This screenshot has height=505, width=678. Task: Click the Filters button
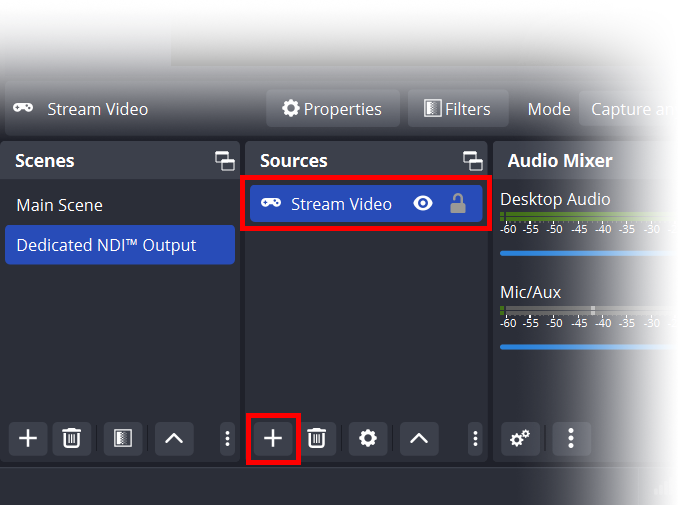tap(457, 109)
